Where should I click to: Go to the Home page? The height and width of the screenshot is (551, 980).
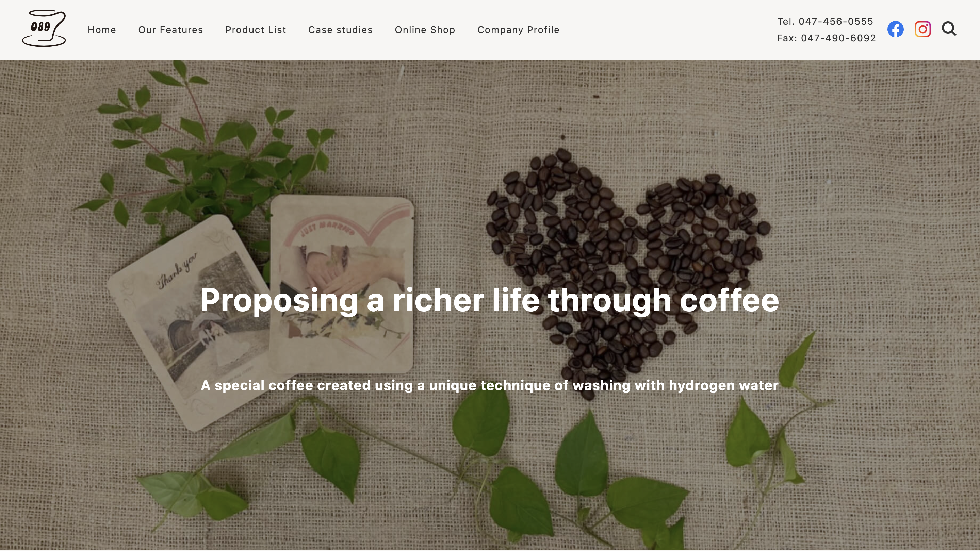102,30
